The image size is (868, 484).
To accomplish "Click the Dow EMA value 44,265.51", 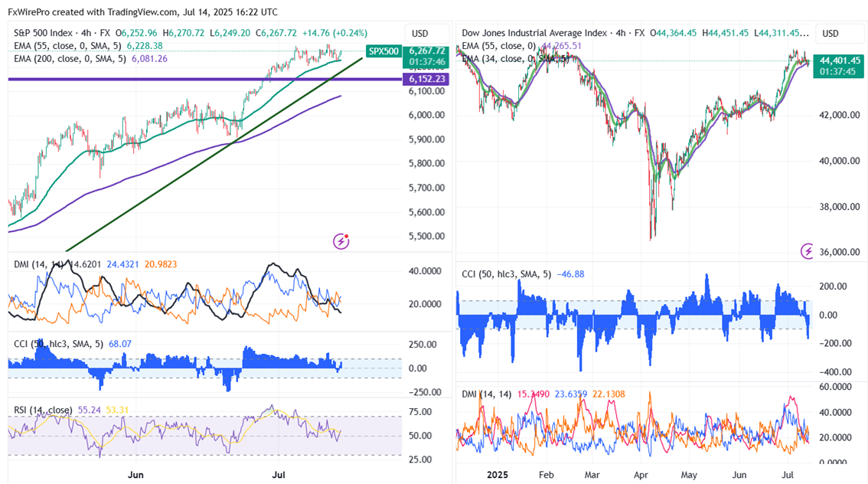I will pos(561,46).
